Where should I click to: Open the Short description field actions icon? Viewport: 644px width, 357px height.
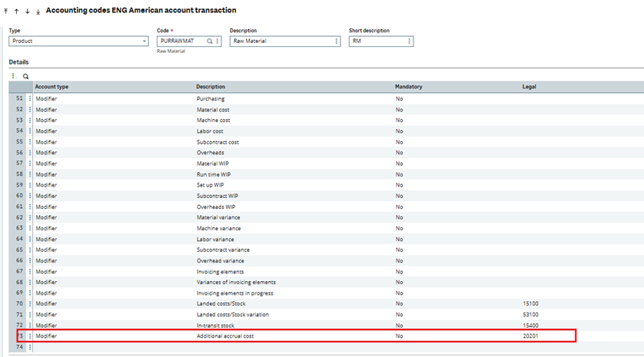(x=409, y=41)
